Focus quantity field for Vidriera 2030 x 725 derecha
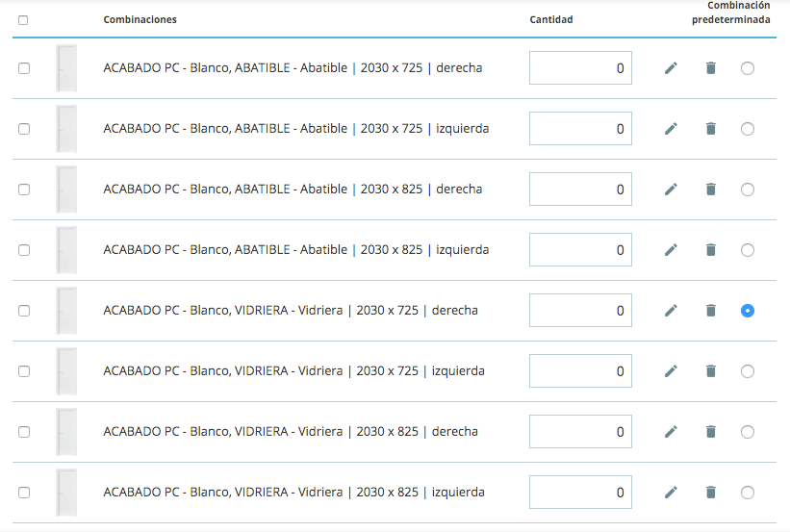This screenshot has width=790, height=532. point(580,311)
